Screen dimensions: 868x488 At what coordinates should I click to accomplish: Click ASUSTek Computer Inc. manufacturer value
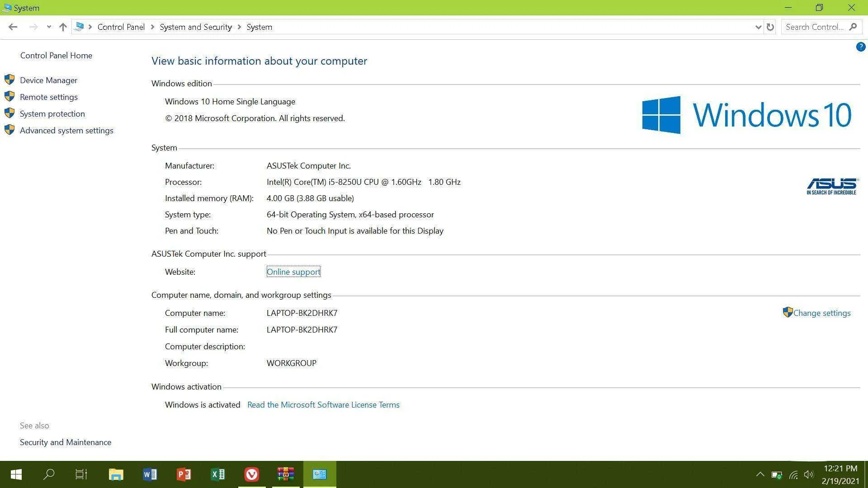tap(309, 166)
